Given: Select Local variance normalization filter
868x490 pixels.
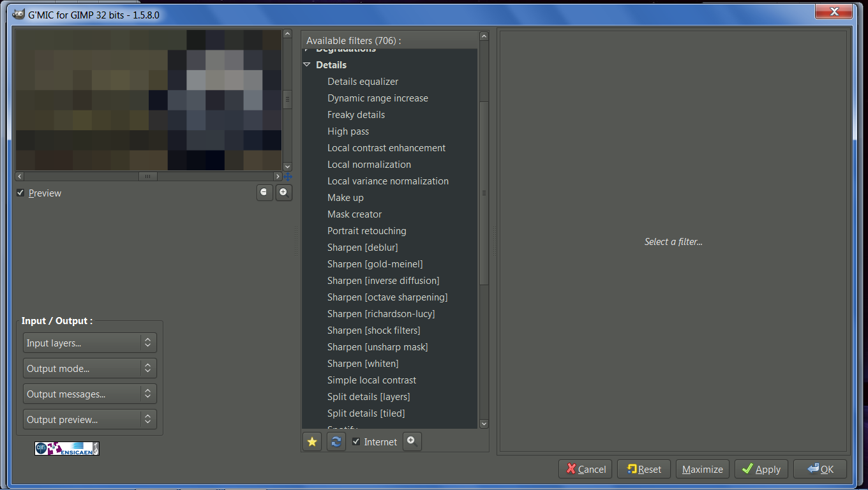Looking at the screenshot, I should 388,181.
